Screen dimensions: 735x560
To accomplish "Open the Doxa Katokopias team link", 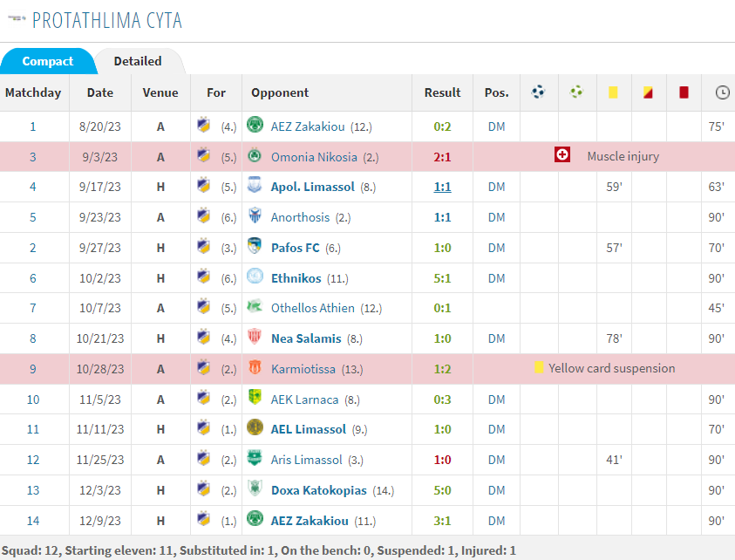I will coord(319,490).
